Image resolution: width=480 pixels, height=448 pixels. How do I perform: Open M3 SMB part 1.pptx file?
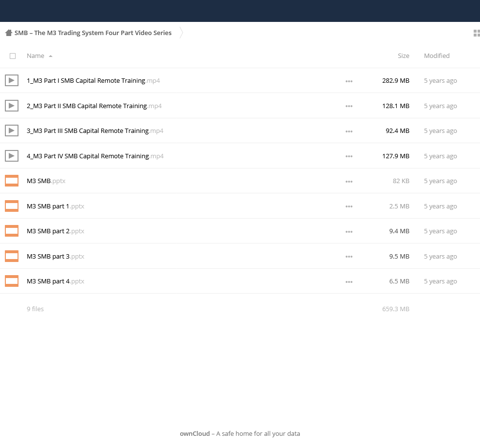(55, 206)
